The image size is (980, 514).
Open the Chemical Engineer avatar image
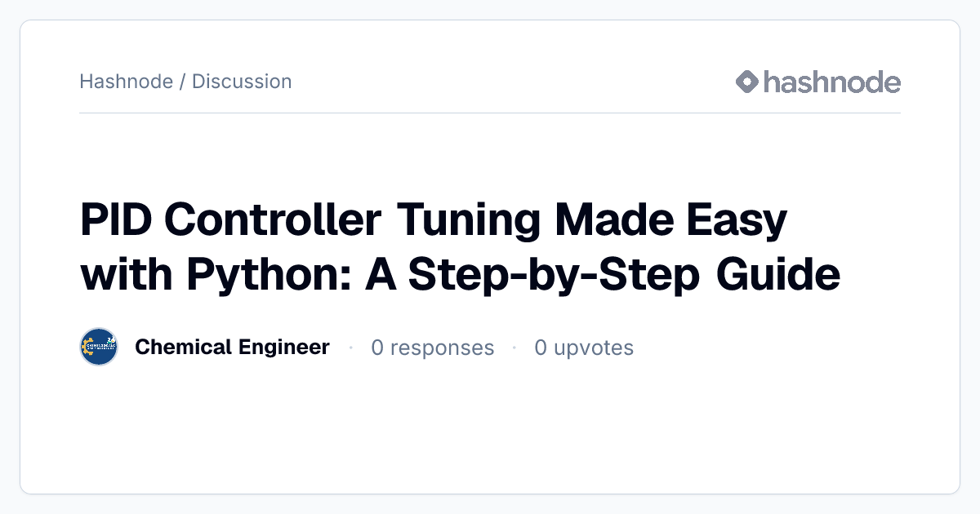[99, 348]
